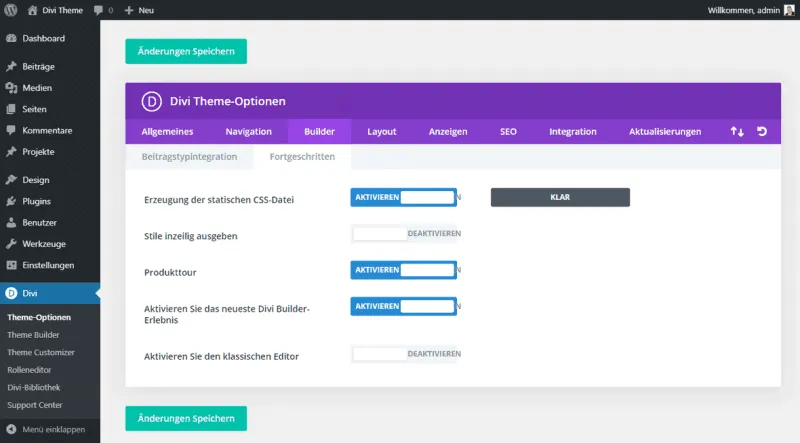Click the import/export arrows icon
The image size is (800, 443).
pos(737,132)
